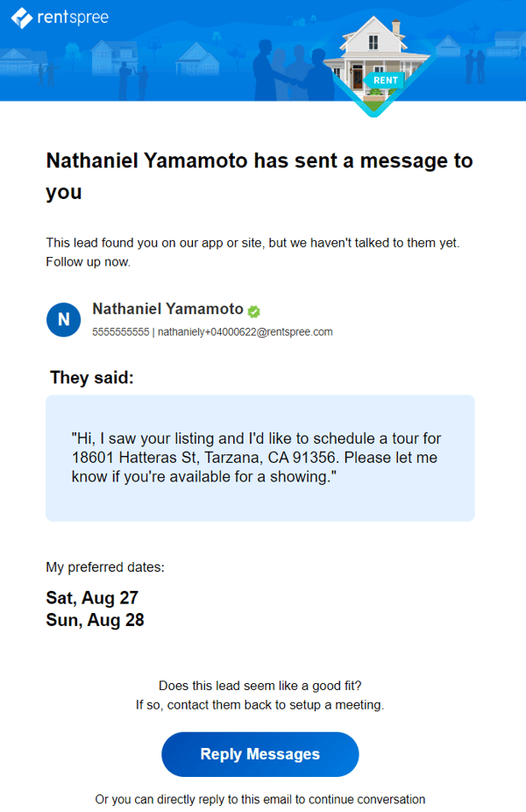Click the phone number 5555555555
Image resolution: width=526 pixels, height=812 pixels.
pyautogui.click(x=120, y=332)
